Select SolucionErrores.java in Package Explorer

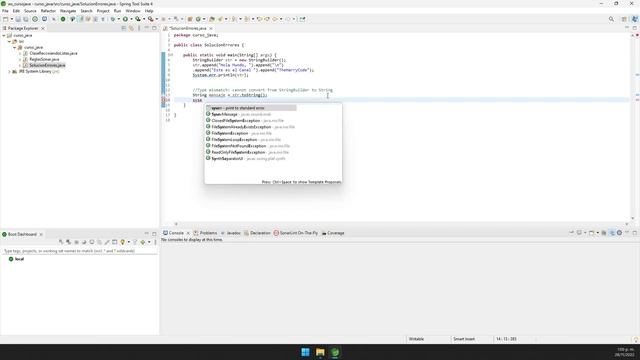coord(47,65)
